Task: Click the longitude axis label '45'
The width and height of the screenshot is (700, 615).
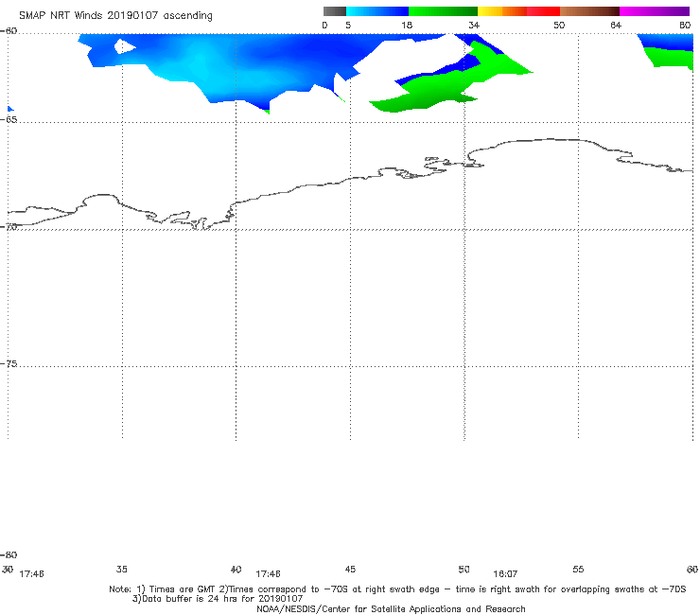Action: click(x=350, y=570)
